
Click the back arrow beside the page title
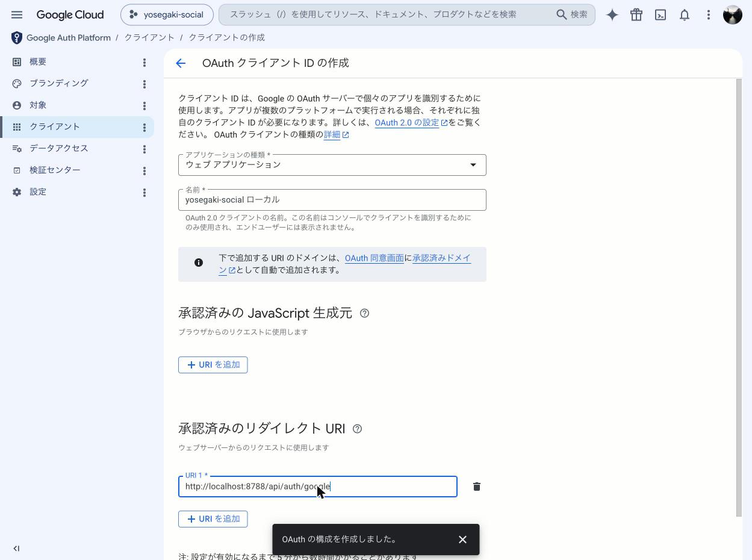(181, 63)
